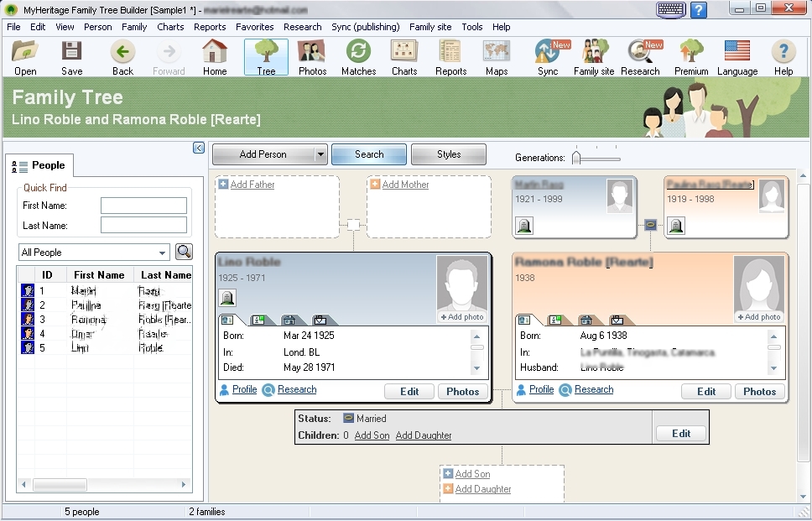
Task: Click Add Daughter in Children row
Action: (x=424, y=435)
